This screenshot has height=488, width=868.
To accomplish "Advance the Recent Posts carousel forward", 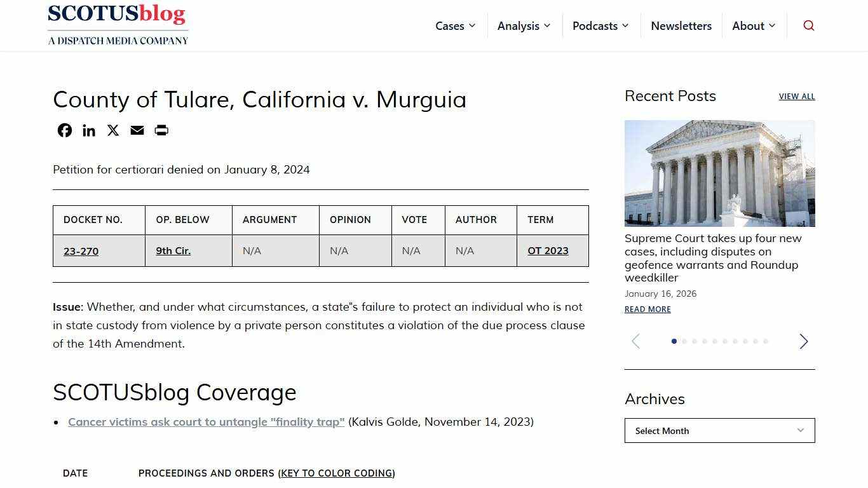I will pyautogui.click(x=803, y=341).
